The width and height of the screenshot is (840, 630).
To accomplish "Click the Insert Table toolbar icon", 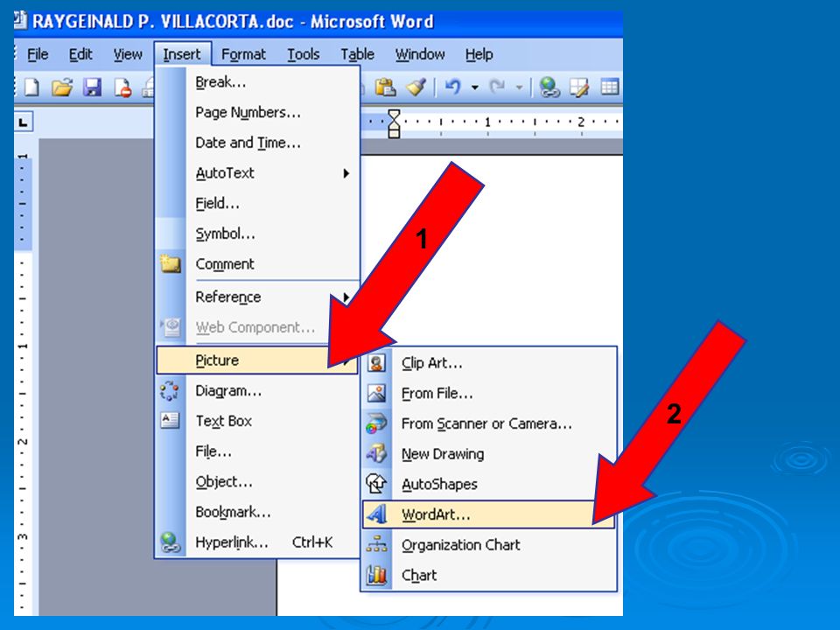I will 610,87.
